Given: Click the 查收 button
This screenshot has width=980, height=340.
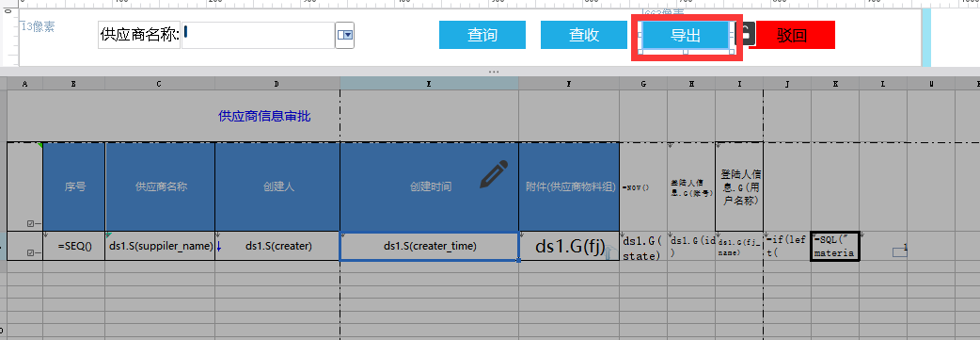Looking at the screenshot, I should [x=584, y=35].
